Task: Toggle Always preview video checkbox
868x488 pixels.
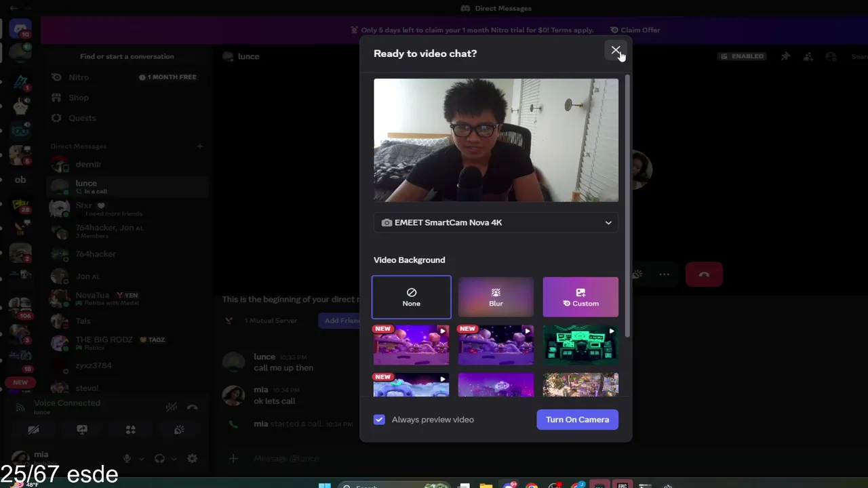Action: [379, 420]
